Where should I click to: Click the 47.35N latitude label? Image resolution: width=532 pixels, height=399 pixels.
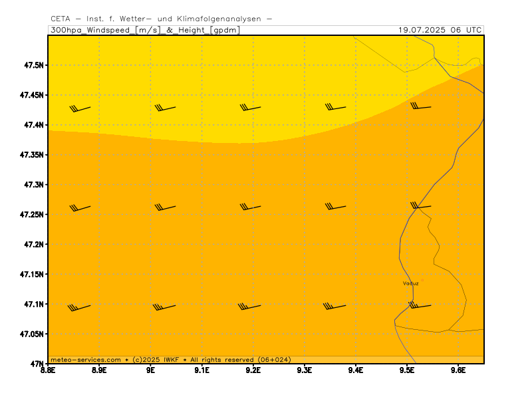click(32, 155)
